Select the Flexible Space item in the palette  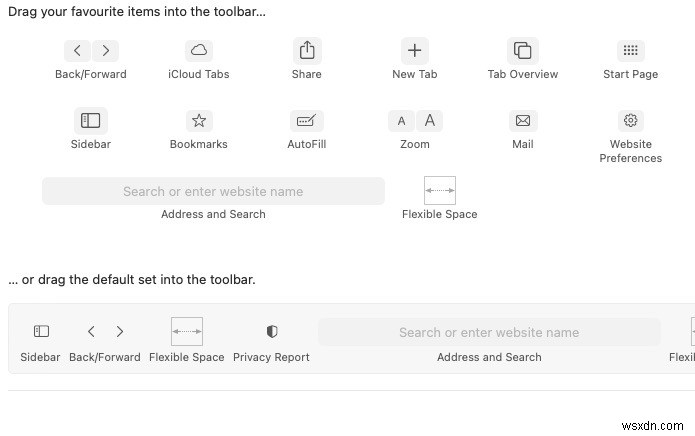point(440,190)
